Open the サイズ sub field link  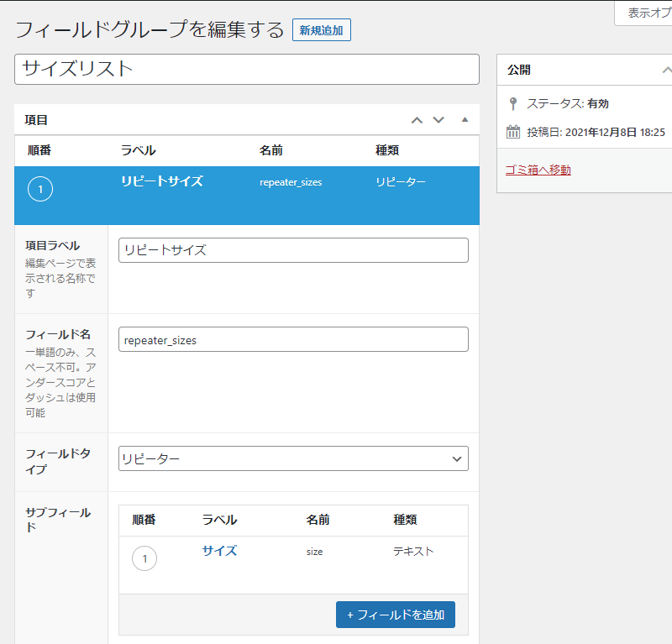click(219, 551)
